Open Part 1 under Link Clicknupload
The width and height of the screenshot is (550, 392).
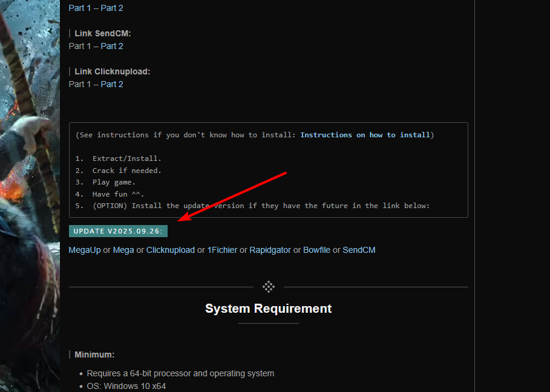coord(76,84)
